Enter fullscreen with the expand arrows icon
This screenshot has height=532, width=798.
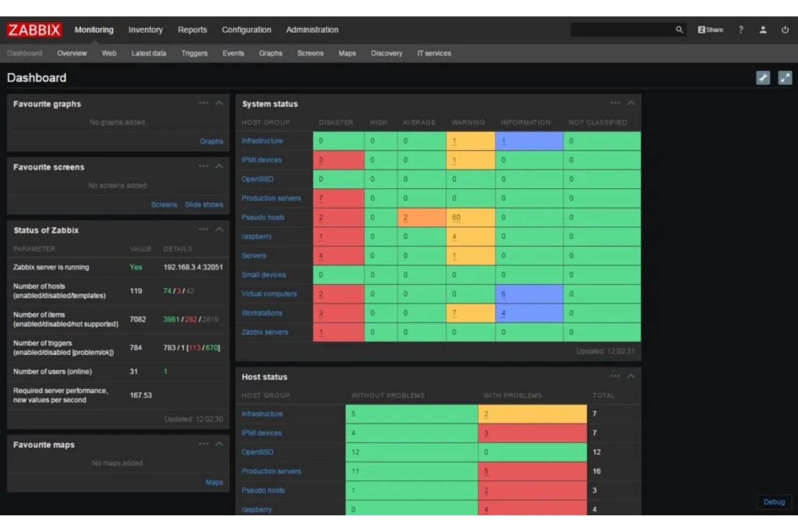click(x=785, y=78)
